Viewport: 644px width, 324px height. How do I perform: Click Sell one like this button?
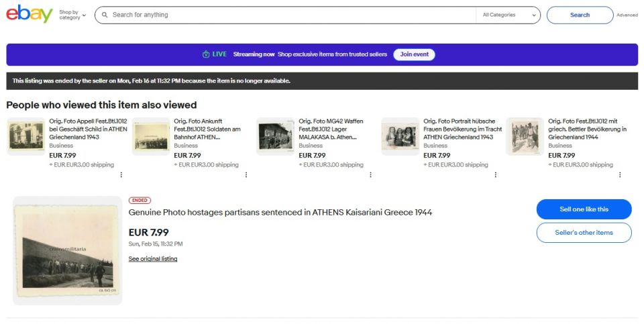pos(584,209)
